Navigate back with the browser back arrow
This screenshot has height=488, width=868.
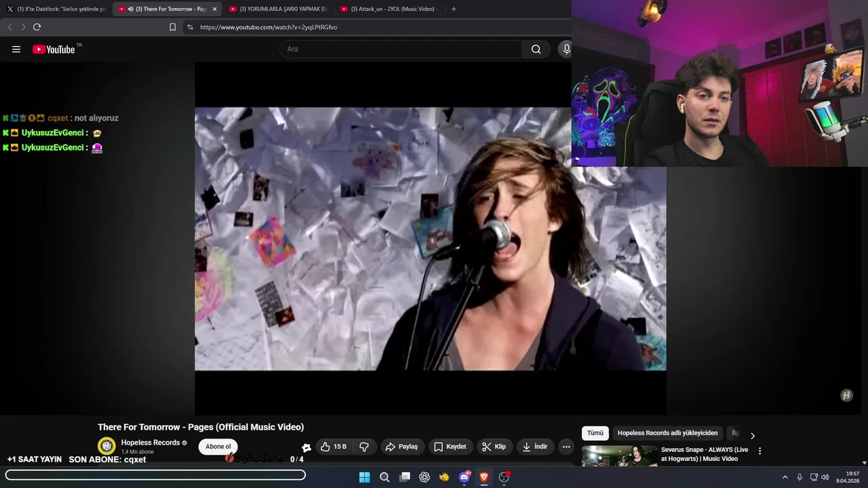pos(9,27)
